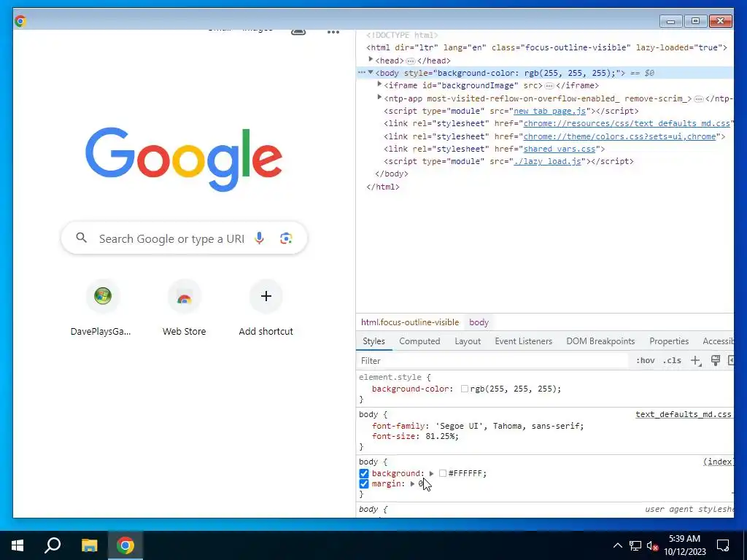Screen dimensions: 747x560
Task: Uncheck the background property checkbox
Action: coord(364,473)
